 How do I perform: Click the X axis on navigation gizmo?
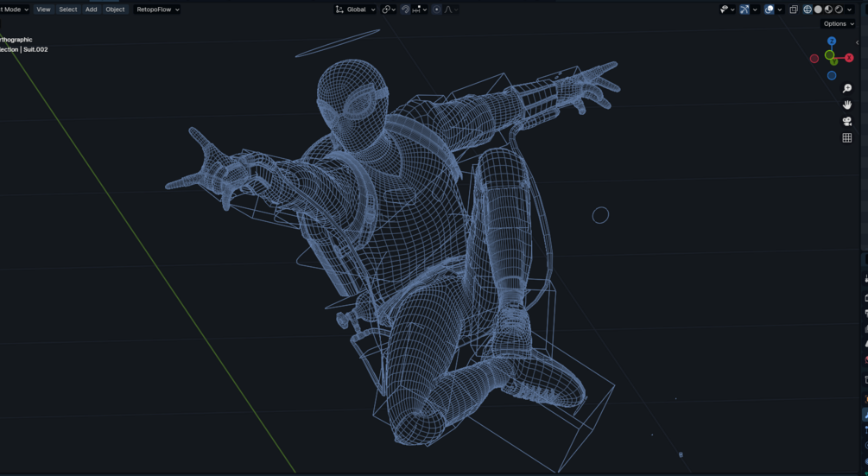tap(849, 58)
